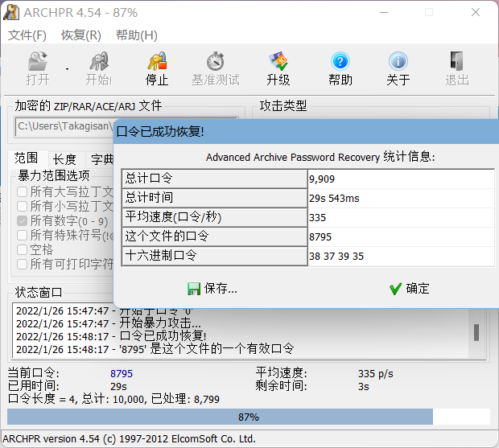Switch to the 范围 tab
Viewport: 499px width, 448px height.
[x=27, y=158]
